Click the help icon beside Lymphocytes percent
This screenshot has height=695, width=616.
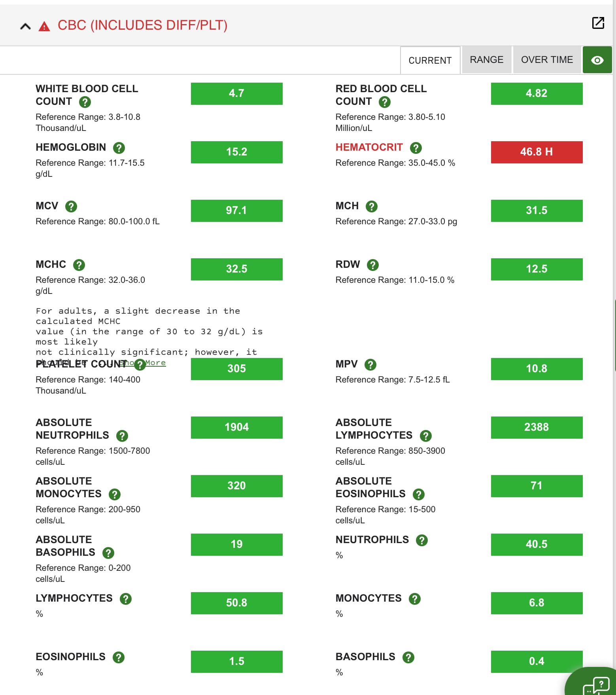point(126,599)
